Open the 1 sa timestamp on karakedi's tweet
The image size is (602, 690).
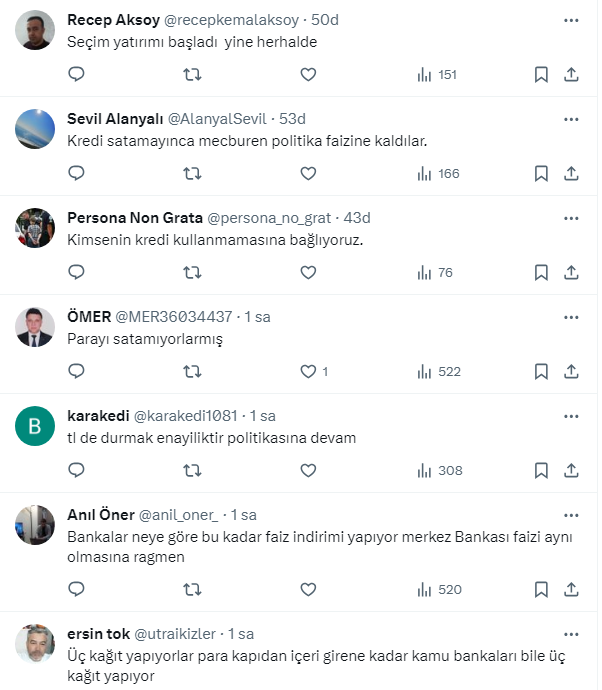pos(263,415)
